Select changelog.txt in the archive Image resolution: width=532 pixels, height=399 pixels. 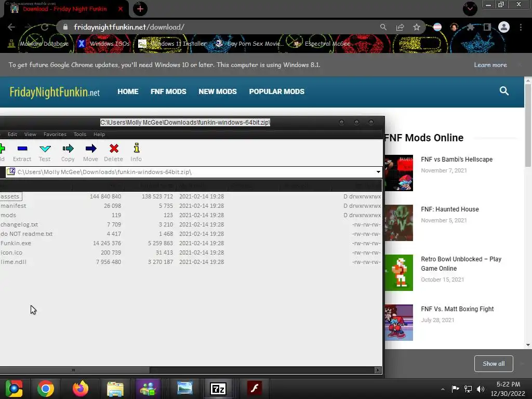click(x=191, y=224)
